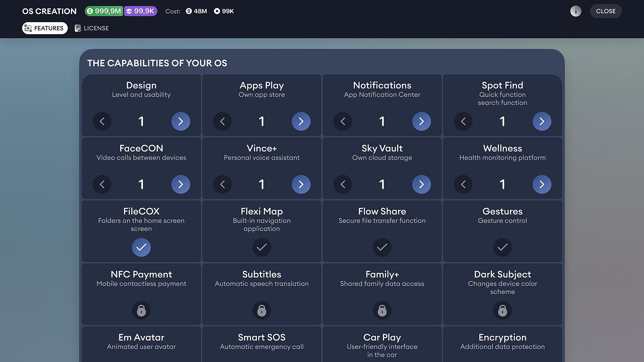Click the Dark Subject lock icon
Viewport: 644px width, 362px height.
[502, 310]
